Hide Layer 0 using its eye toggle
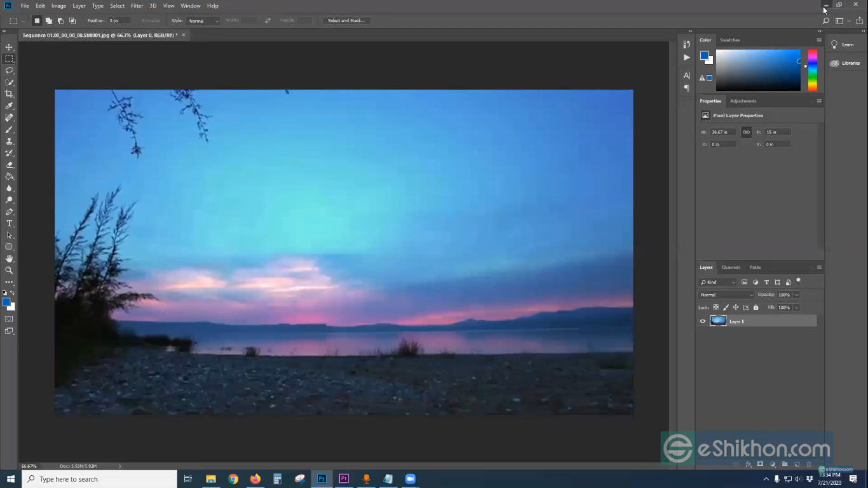868x488 pixels. [x=702, y=322]
